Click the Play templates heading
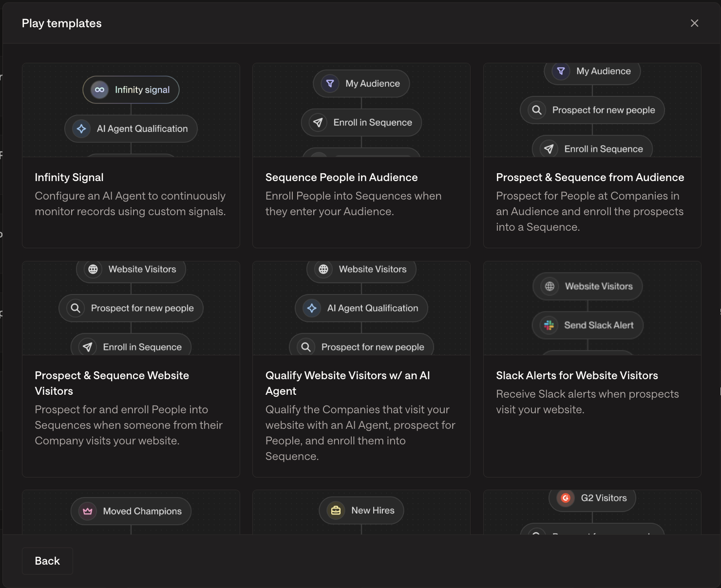Image resolution: width=721 pixels, height=588 pixels. (62, 23)
